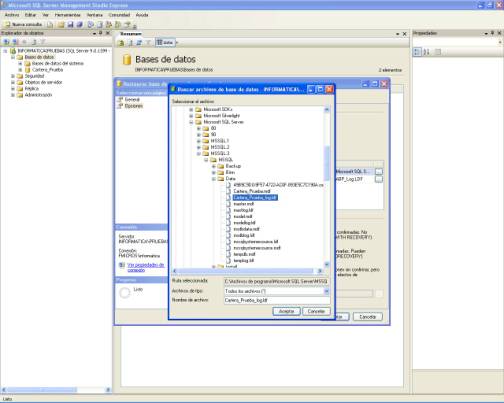Click the save disk icon in main toolbar
The image size is (504, 403).
[70, 24]
